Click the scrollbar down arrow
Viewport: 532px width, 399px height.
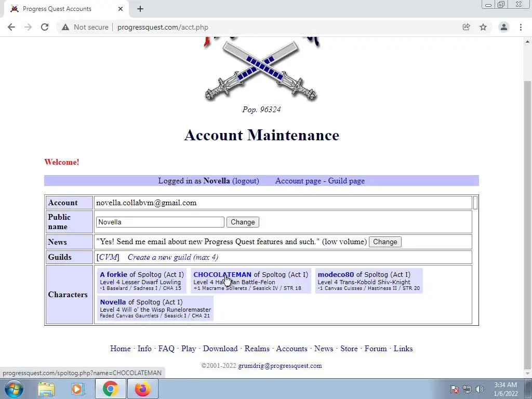528,374
